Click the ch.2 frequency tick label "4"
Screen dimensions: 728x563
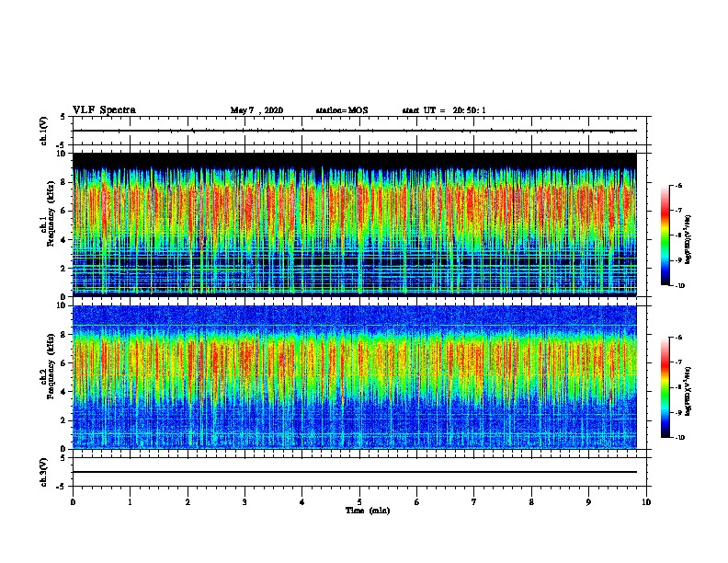[x=63, y=392]
